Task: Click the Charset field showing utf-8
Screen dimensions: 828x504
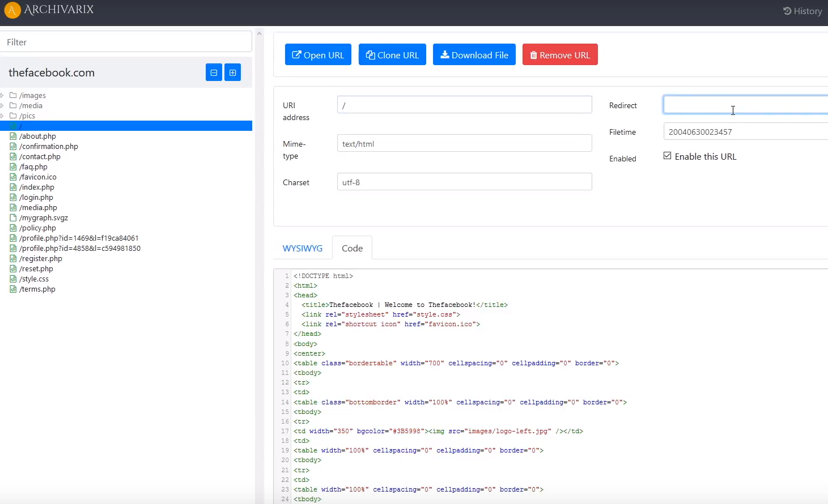Action: click(x=465, y=182)
